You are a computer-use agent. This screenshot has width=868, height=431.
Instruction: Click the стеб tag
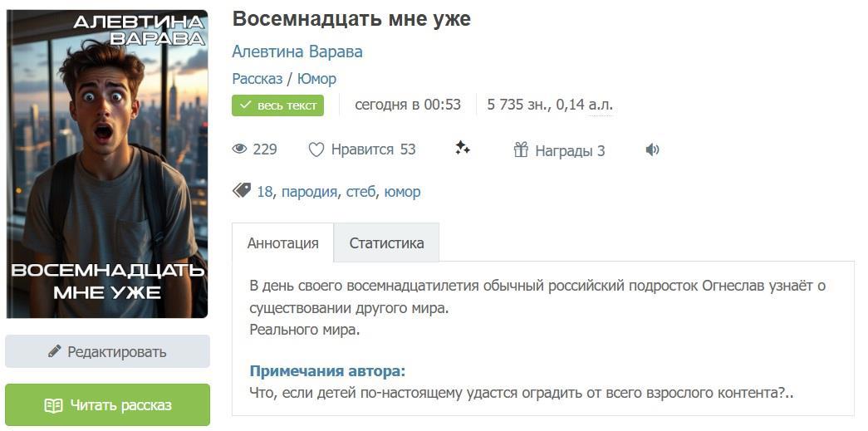point(360,192)
